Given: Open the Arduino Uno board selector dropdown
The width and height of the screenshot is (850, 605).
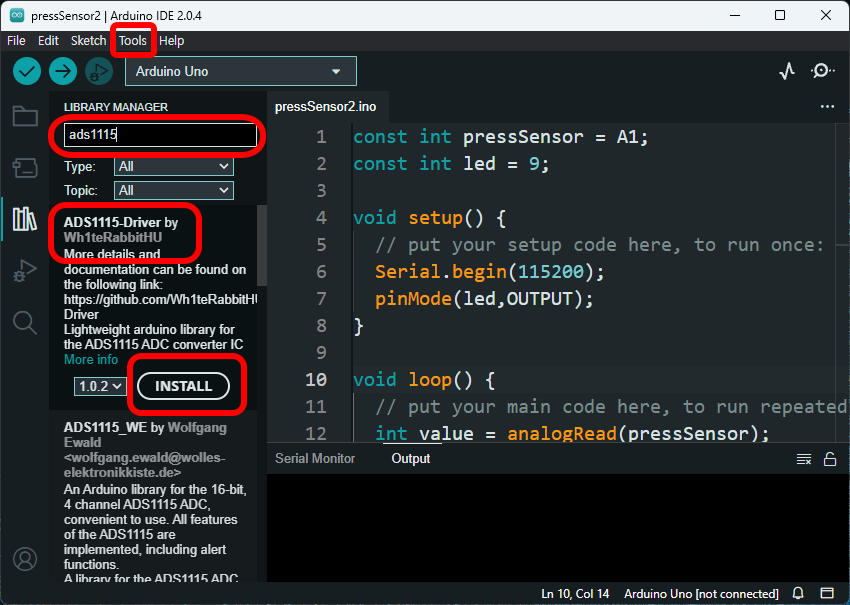Looking at the screenshot, I should click(241, 71).
